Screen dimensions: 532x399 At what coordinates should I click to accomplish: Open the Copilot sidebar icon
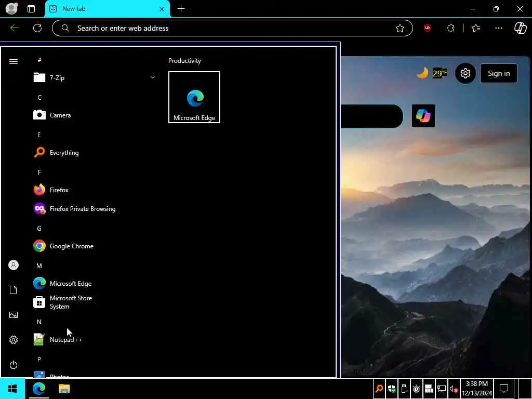520,28
